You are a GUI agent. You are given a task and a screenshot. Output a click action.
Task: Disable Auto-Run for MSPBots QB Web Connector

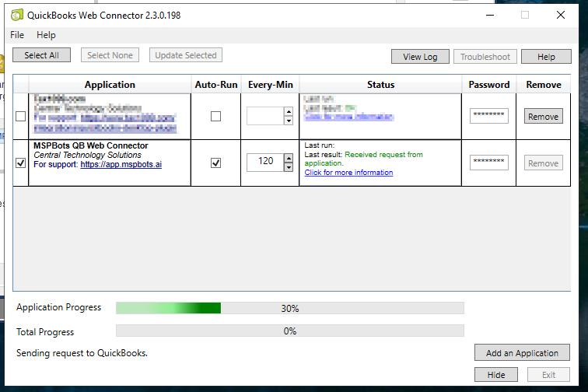pos(215,163)
